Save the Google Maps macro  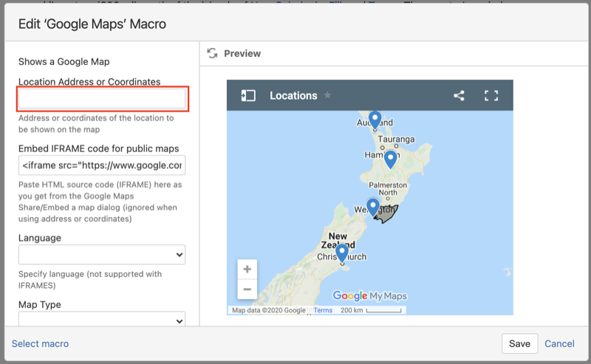click(x=520, y=343)
